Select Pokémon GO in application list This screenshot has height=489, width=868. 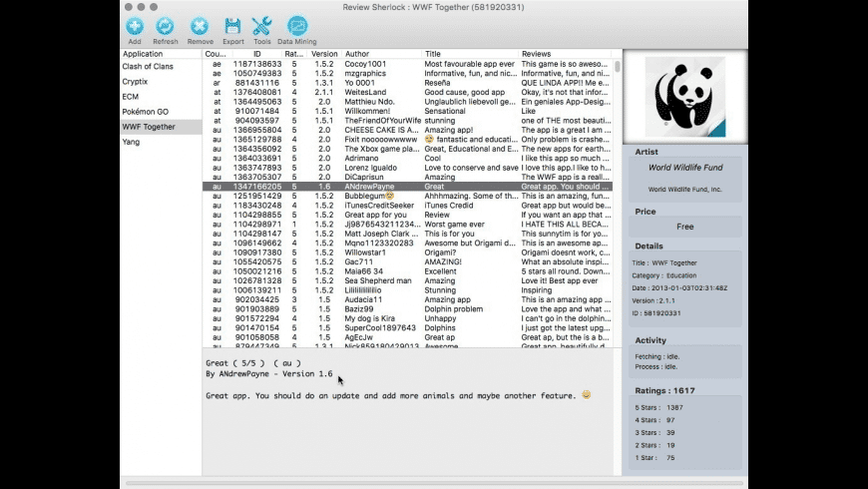146,112
